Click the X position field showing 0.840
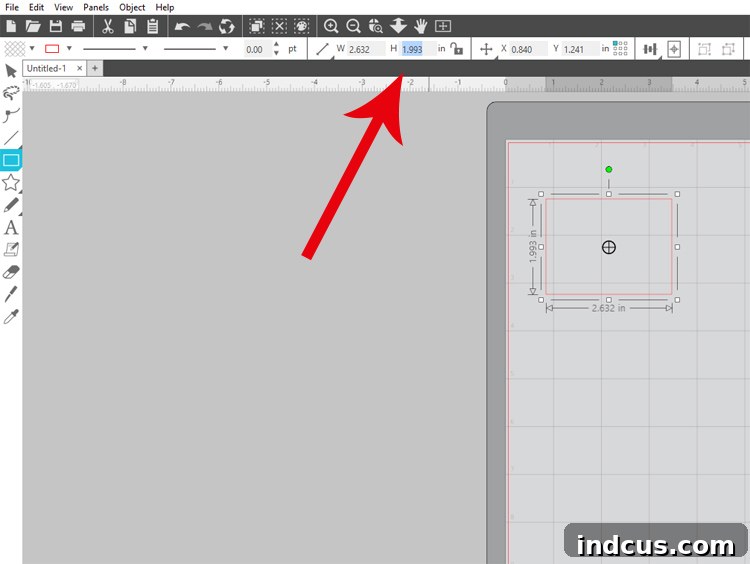The height and width of the screenshot is (564, 750). click(x=528, y=49)
